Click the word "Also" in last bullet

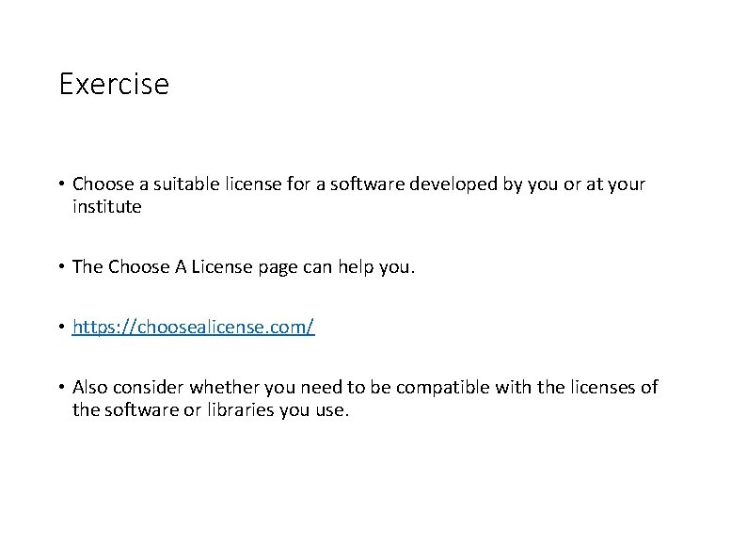pos(90,387)
